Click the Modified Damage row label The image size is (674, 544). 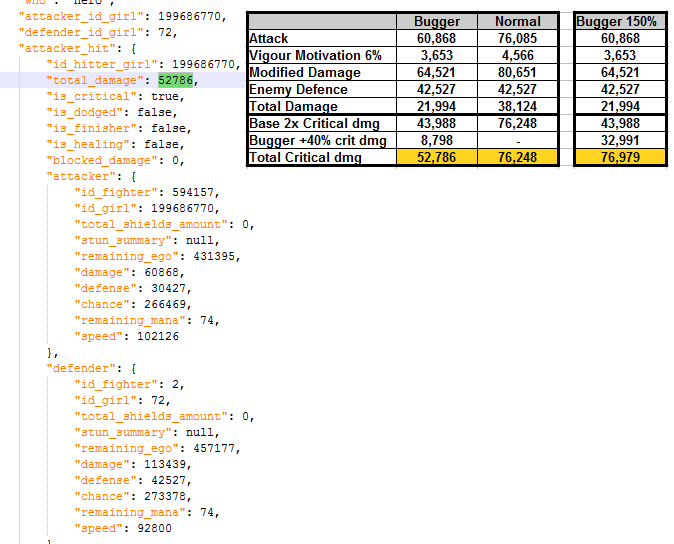pos(303,72)
